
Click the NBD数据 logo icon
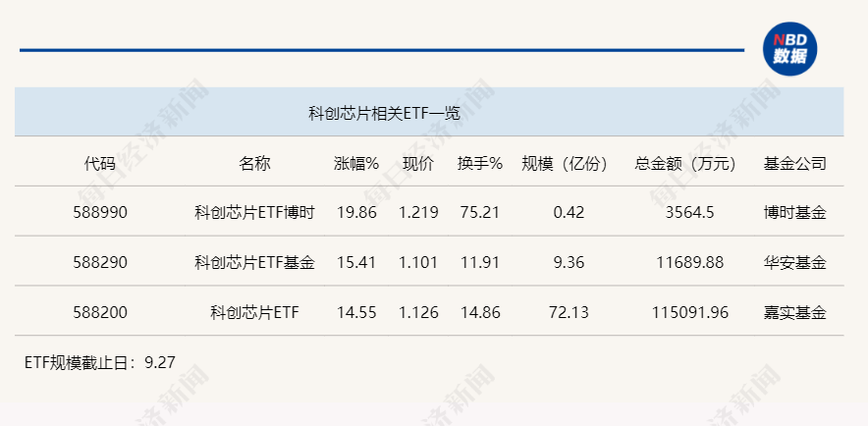pos(789,48)
